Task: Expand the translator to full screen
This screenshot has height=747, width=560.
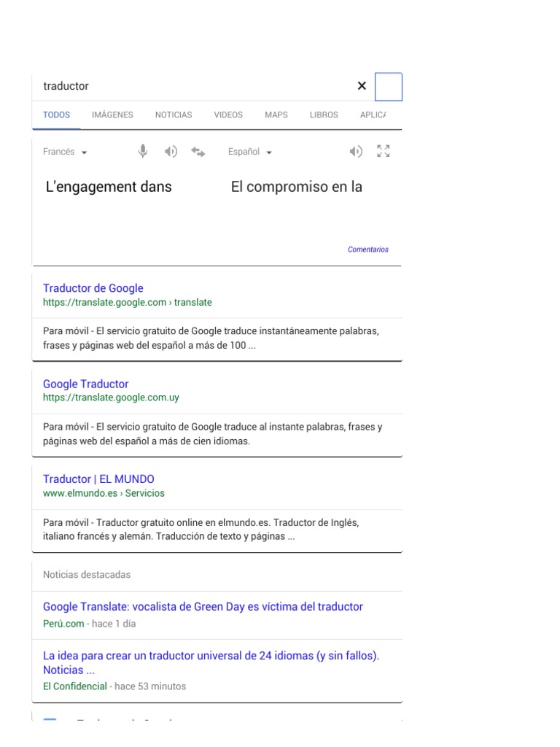Action: (x=384, y=151)
